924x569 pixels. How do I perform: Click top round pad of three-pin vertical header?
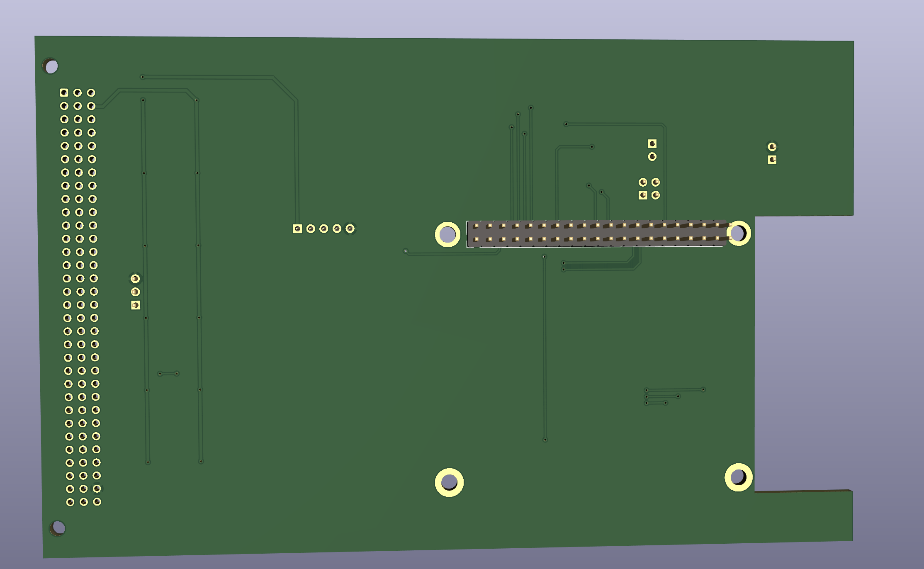point(135,279)
